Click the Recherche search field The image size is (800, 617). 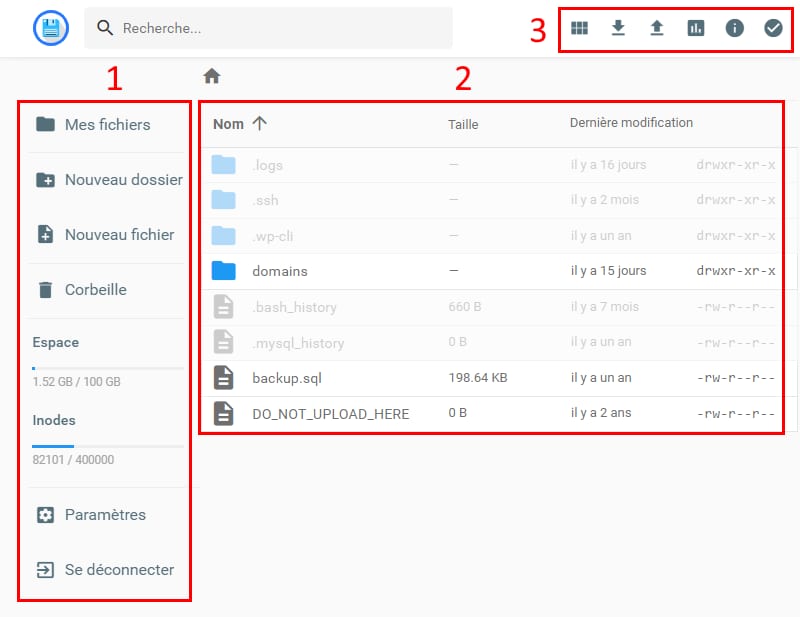(x=280, y=28)
